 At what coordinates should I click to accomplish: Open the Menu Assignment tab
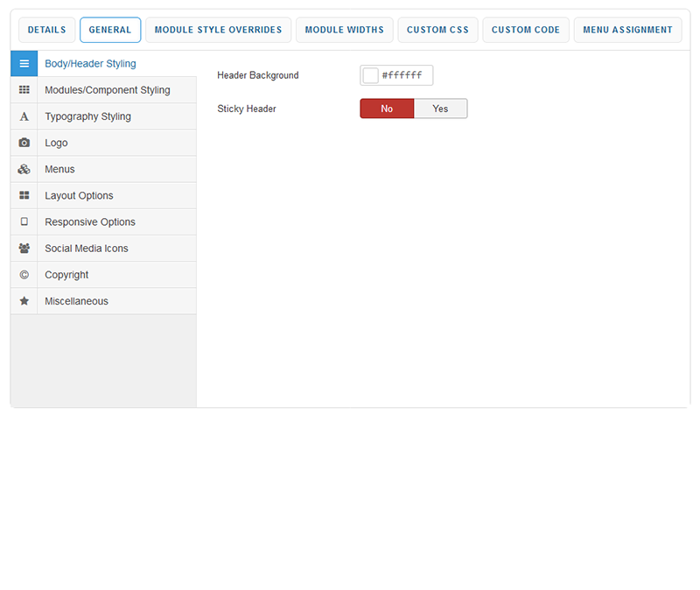click(x=627, y=30)
